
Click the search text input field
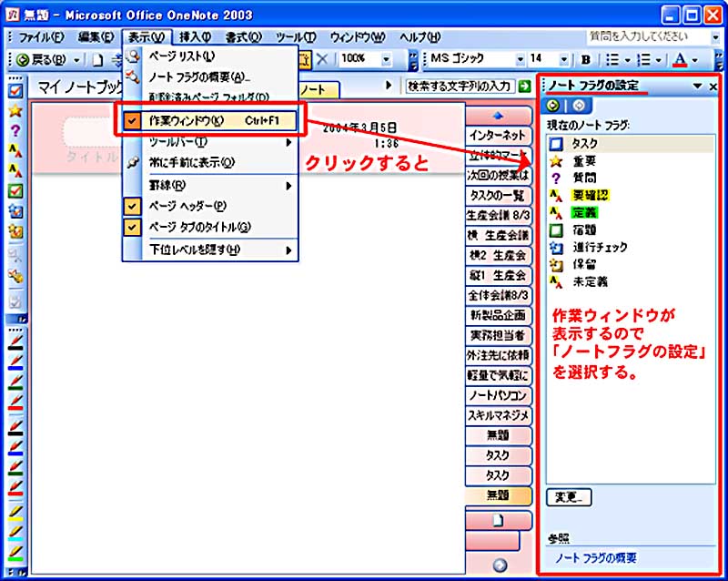(x=460, y=87)
